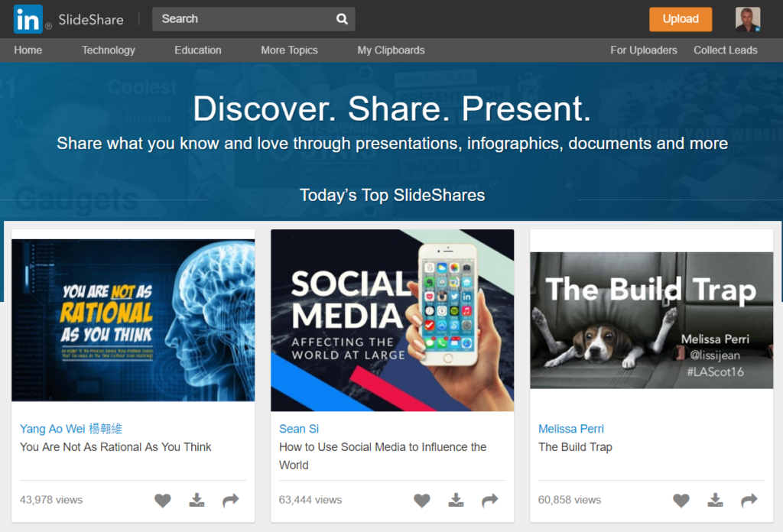Like 'You Are Not As Rational' slideshare

[163, 500]
